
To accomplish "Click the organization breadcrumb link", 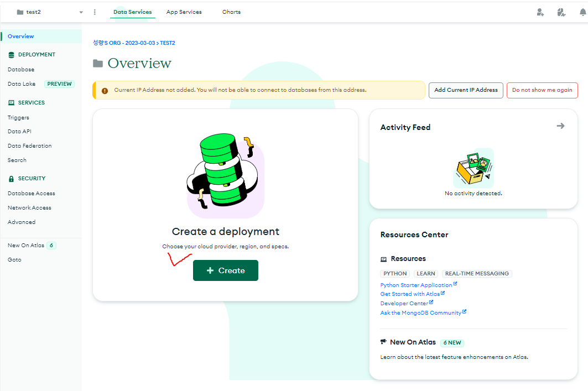I will click(124, 43).
